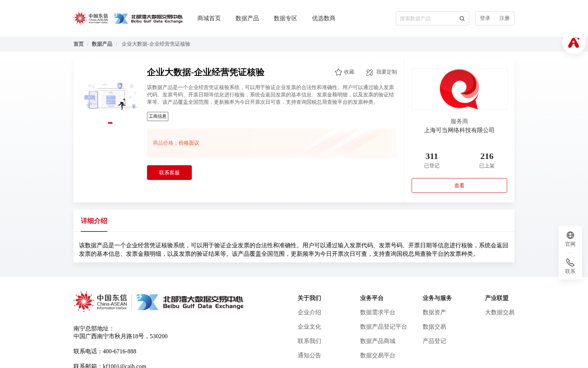Click 上海可当网络科技有限公司 provider name
The height and width of the screenshot is (368, 588).
tap(459, 130)
